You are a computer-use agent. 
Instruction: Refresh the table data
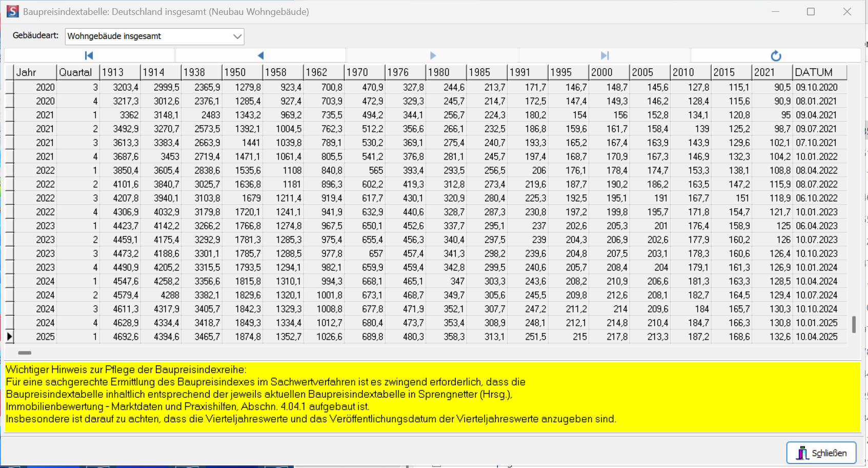(776, 55)
